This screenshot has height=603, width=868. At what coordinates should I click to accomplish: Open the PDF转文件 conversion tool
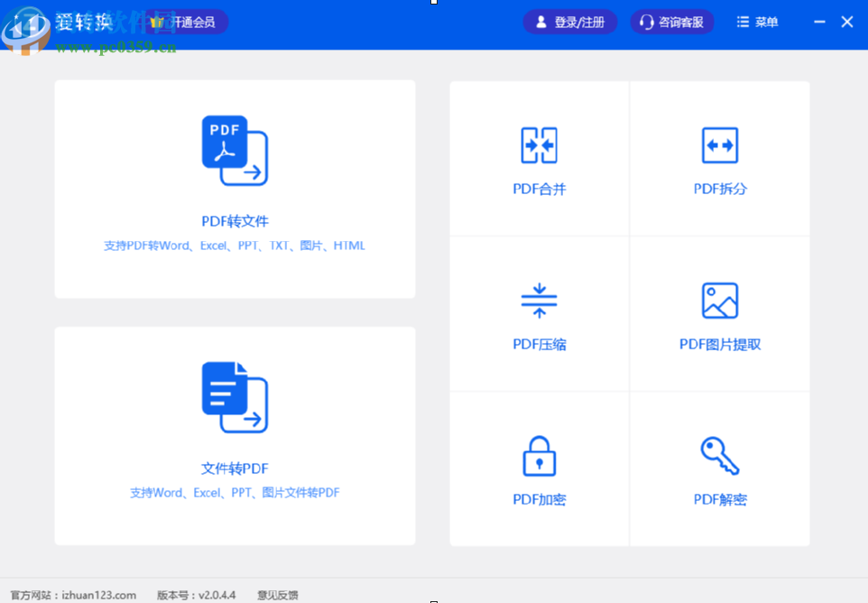(x=235, y=190)
